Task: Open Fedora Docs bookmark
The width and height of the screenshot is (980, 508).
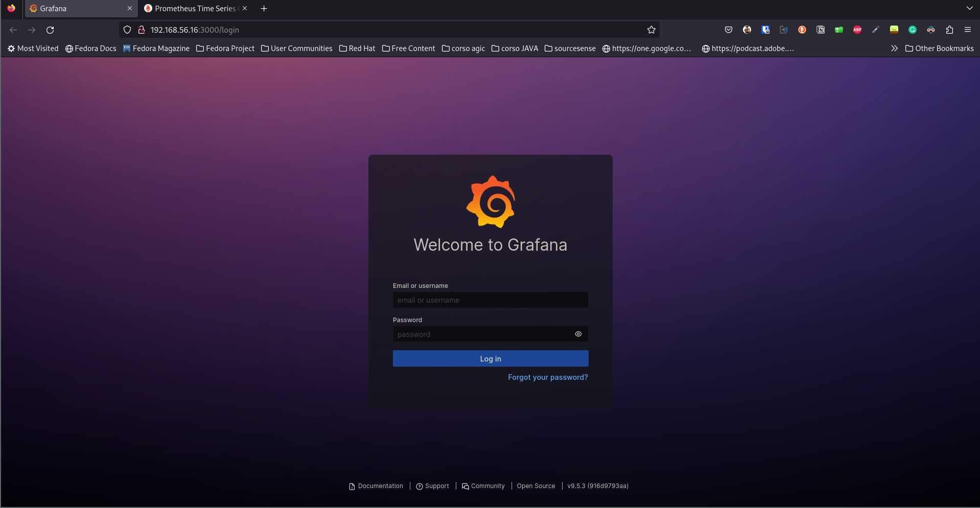Action: point(91,49)
